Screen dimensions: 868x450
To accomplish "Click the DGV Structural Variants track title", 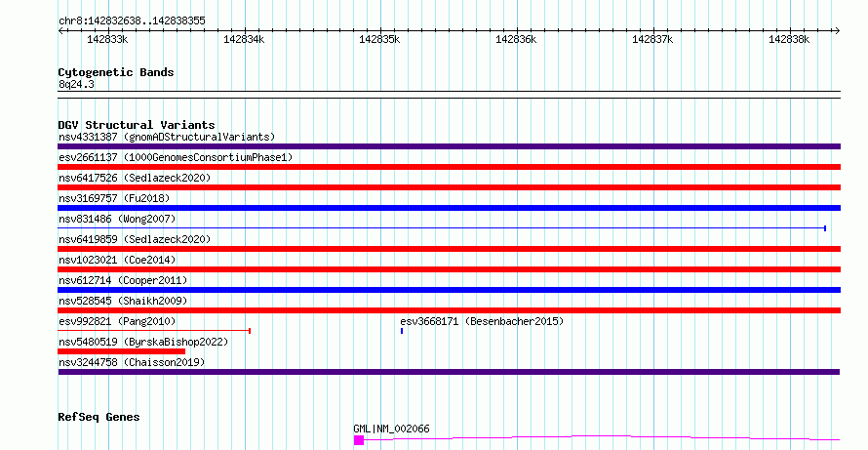I will click(x=137, y=125).
